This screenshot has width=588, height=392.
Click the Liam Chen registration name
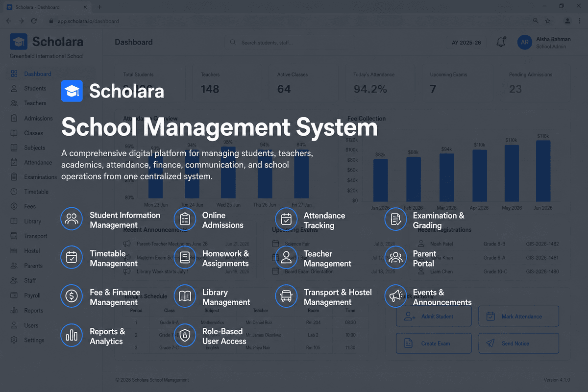(441, 271)
